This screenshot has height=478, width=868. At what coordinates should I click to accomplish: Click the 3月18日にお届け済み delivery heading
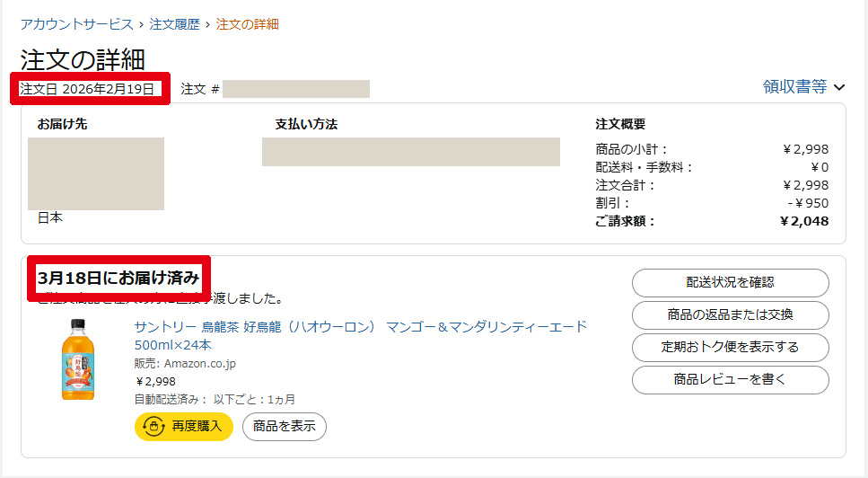(118, 277)
